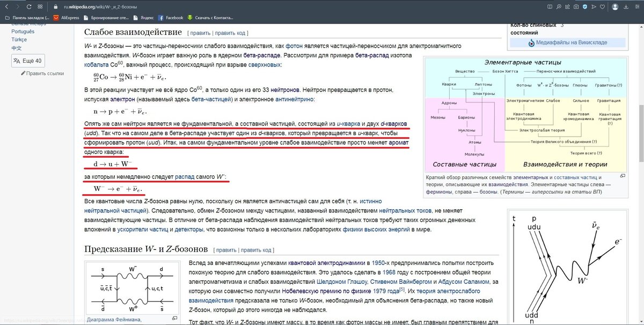
Task: Open Нобелевскую премию по физике 1979 года link
Action: pyautogui.click(x=340, y=291)
